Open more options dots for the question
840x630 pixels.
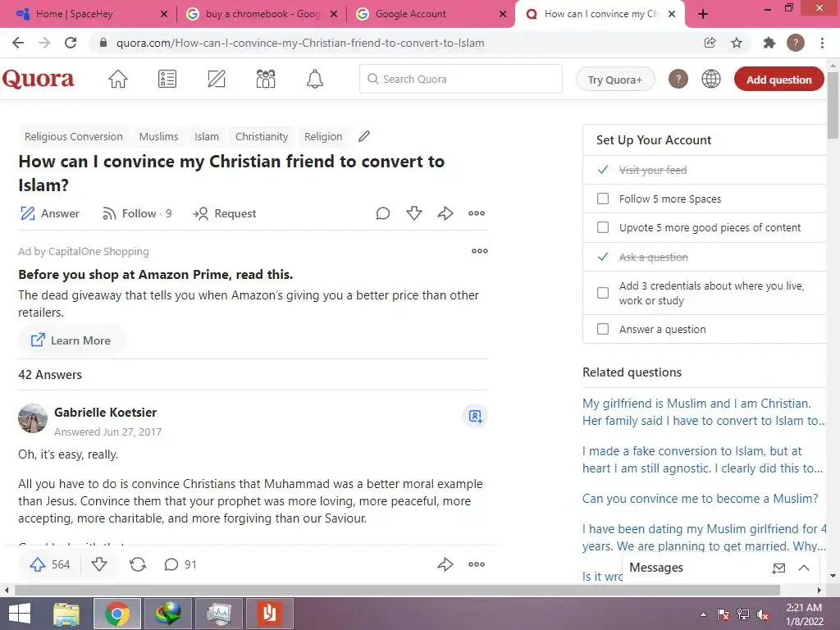click(x=477, y=213)
